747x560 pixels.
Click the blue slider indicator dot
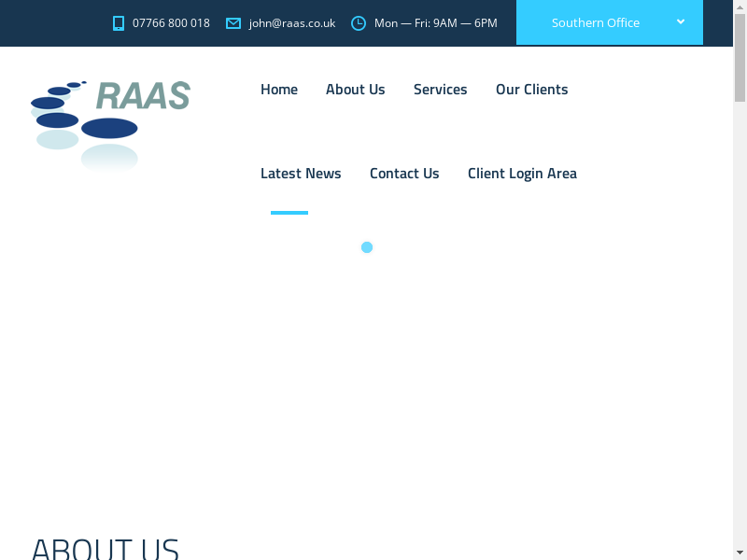(367, 247)
